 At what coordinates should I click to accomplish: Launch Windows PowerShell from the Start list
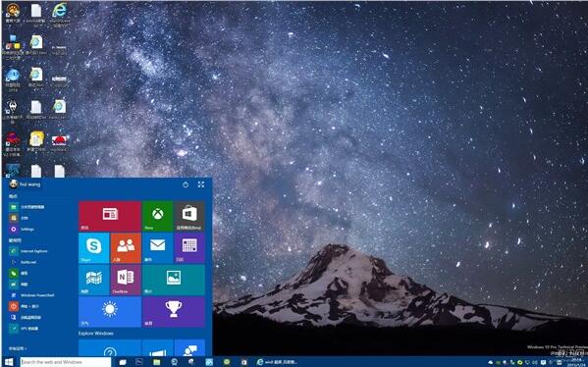pos(31,295)
